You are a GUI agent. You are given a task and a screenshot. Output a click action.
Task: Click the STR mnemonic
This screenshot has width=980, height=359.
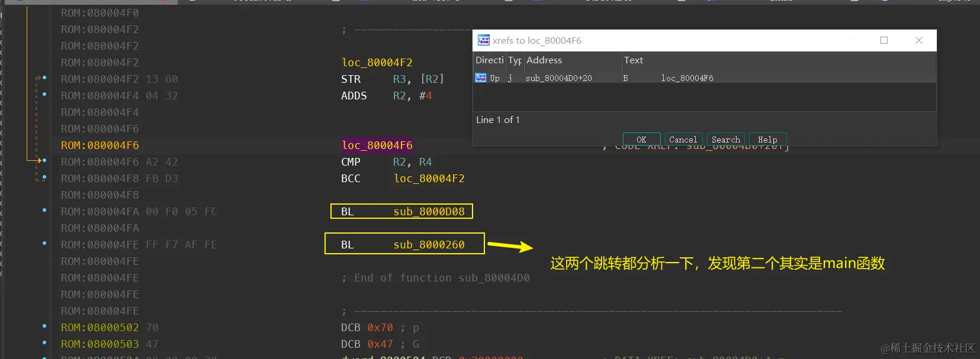pyautogui.click(x=351, y=79)
